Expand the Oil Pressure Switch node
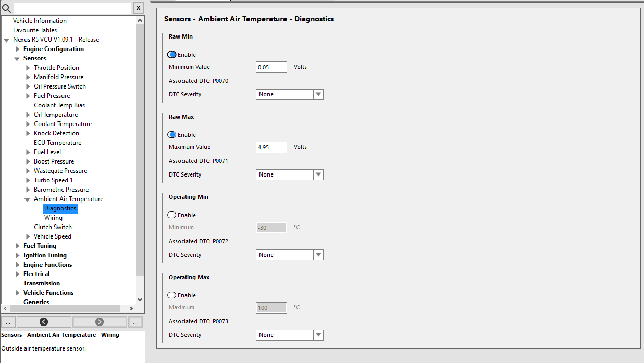644x363 pixels. [x=28, y=86]
